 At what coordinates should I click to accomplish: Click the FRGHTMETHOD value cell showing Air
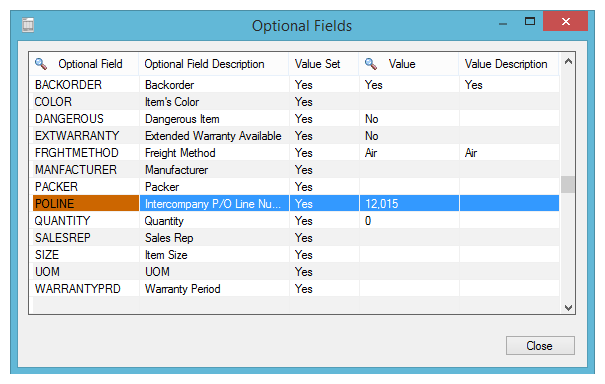[409, 152]
